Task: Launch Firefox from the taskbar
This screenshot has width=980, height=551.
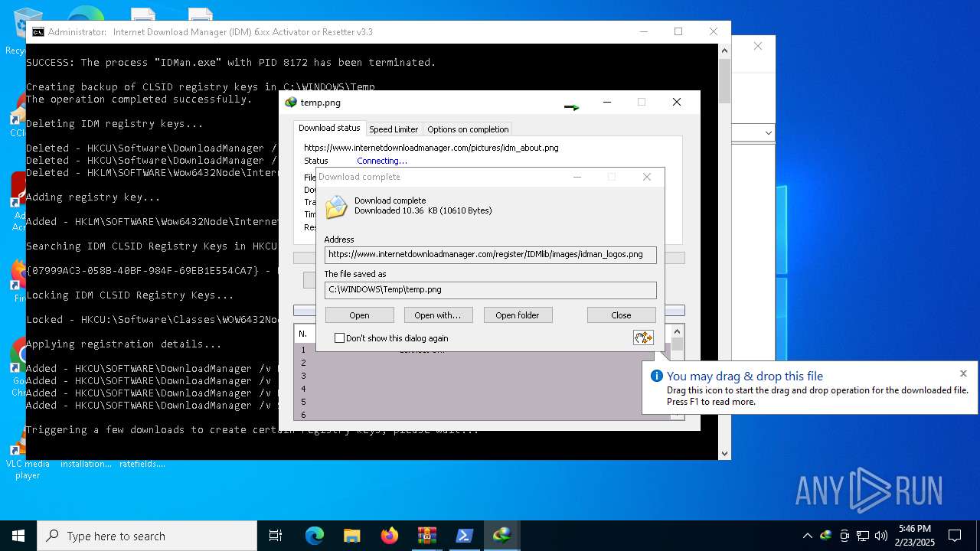Action: tap(389, 536)
